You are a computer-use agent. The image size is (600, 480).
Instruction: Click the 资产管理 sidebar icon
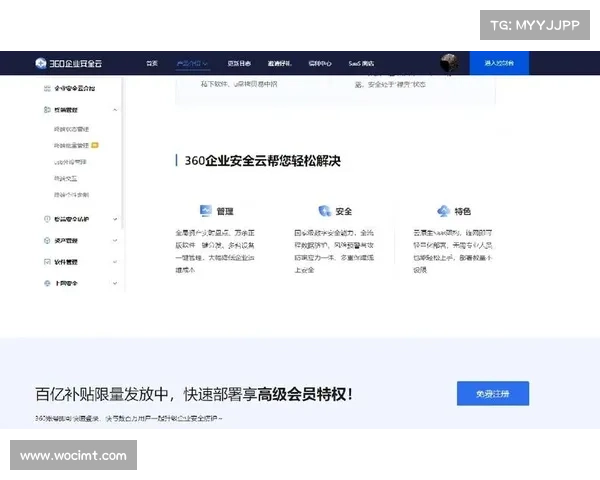click(x=47, y=240)
